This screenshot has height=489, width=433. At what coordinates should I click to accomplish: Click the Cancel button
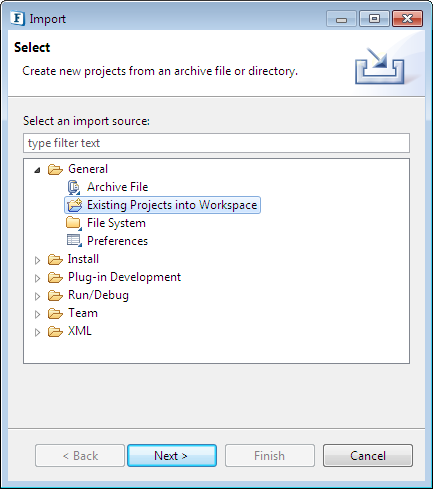coord(368,455)
